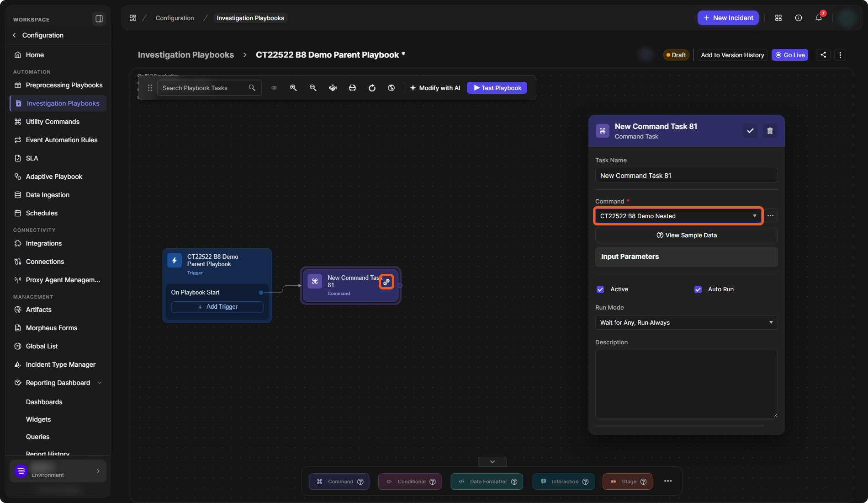Click View Sample Data
Screen dimensions: 868x503
point(686,235)
